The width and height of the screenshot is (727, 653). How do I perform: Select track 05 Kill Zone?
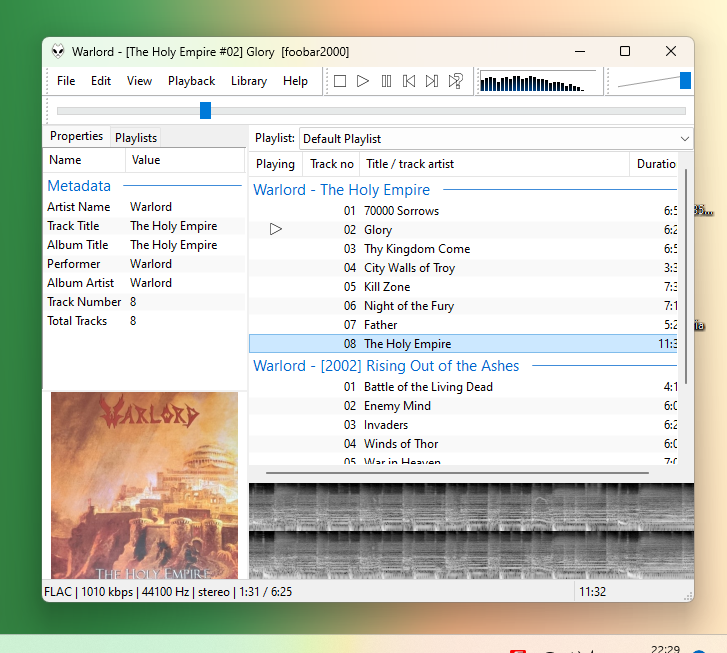463,287
